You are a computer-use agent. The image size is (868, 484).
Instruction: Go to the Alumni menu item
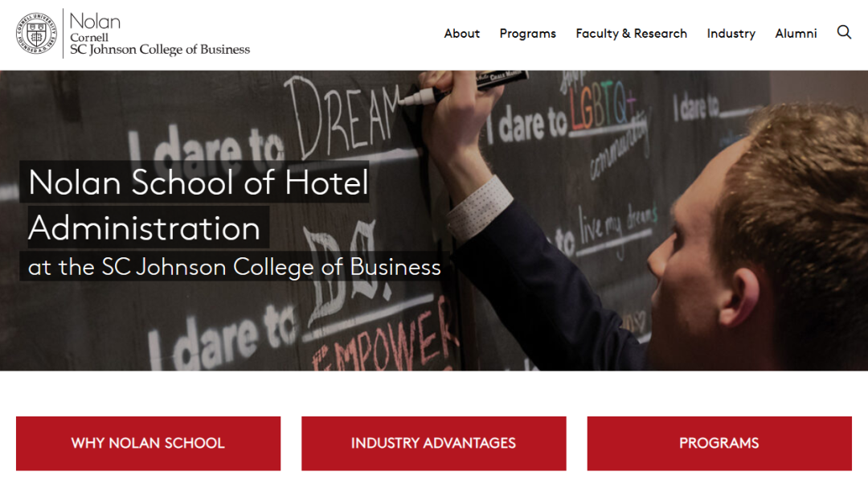796,33
